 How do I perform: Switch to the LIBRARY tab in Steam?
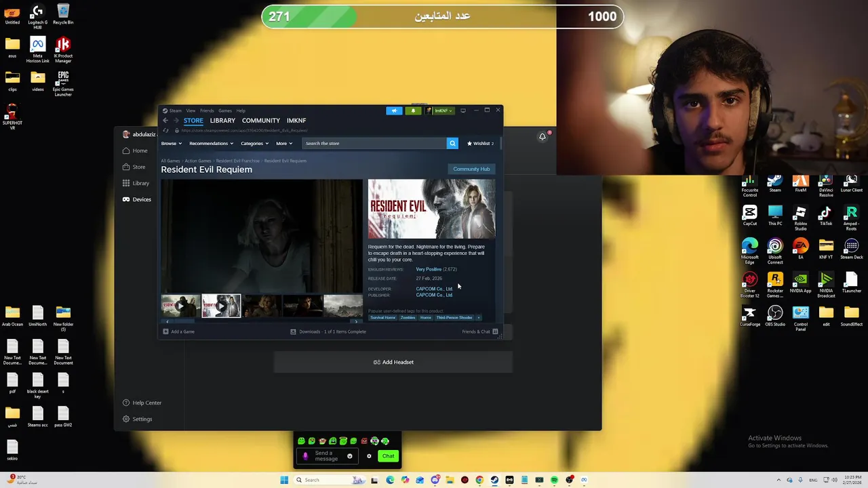[x=222, y=121]
